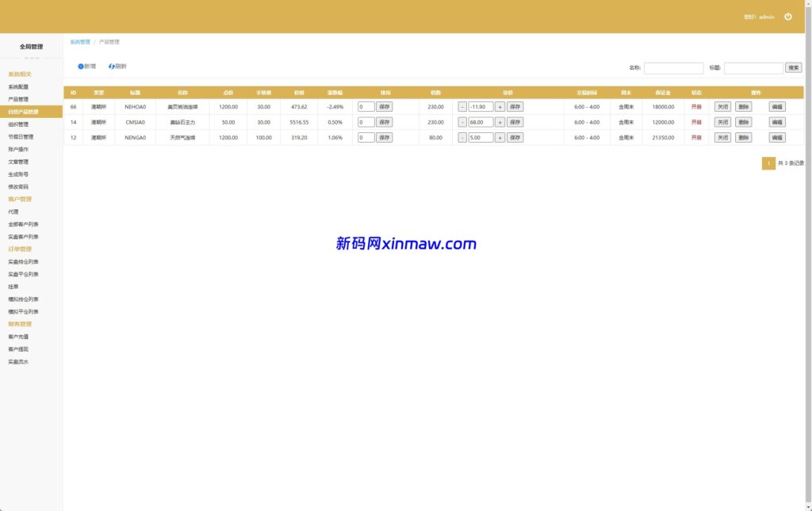This screenshot has width=812, height=511.
Task: Click page 1 pagination button
Action: 768,163
